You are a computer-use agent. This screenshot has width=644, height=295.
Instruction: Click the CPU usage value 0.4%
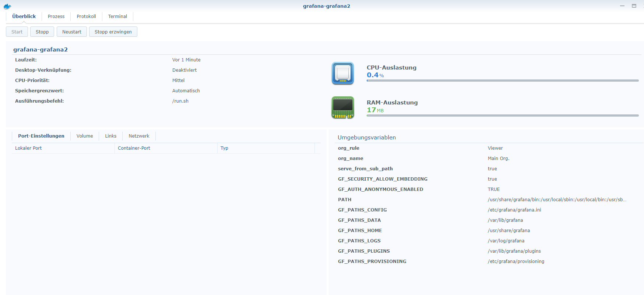pos(375,75)
